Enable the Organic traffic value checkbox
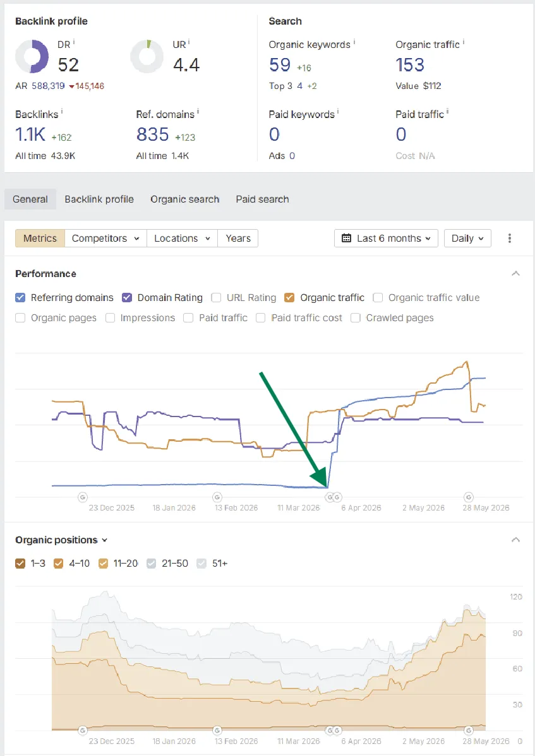535x756 pixels. tap(378, 297)
